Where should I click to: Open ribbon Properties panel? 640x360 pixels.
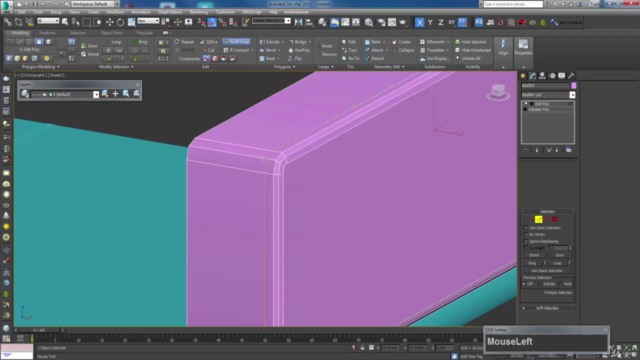pyautogui.click(x=523, y=47)
